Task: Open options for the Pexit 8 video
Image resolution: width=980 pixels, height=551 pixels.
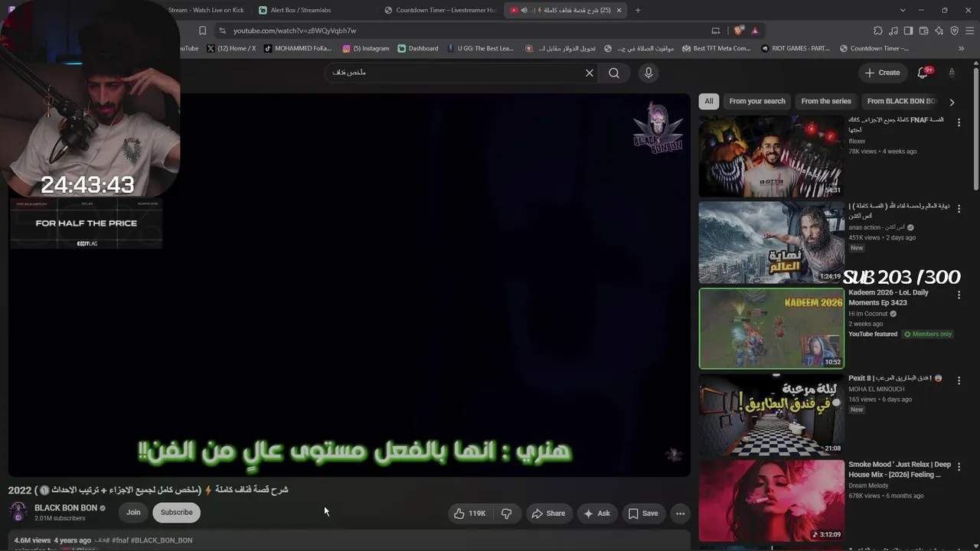Action: pyautogui.click(x=959, y=380)
